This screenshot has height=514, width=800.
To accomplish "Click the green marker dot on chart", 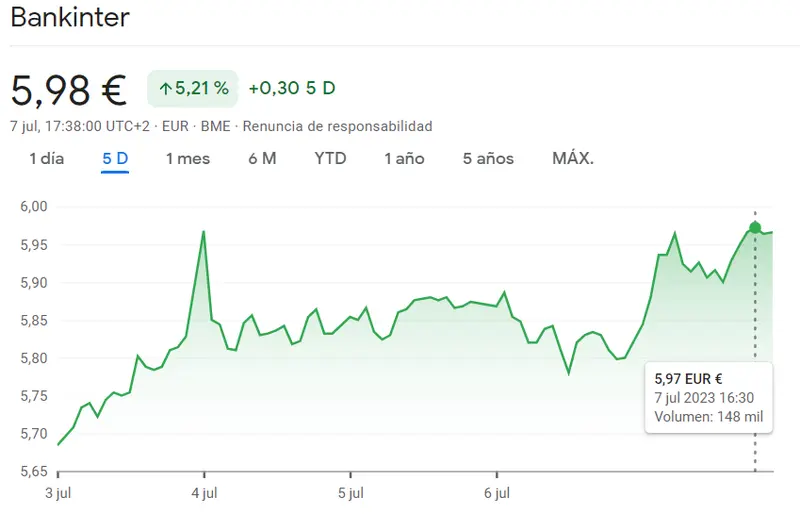I will (755, 228).
